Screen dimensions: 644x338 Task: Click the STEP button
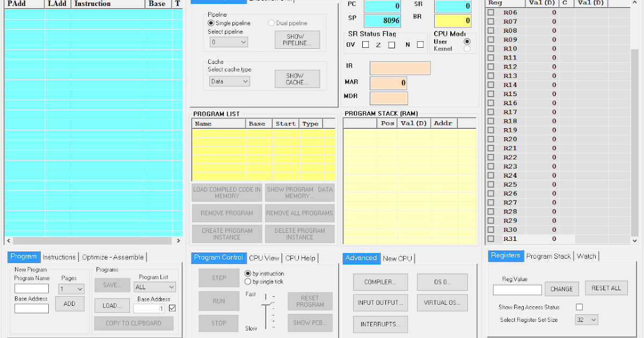tap(218, 277)
